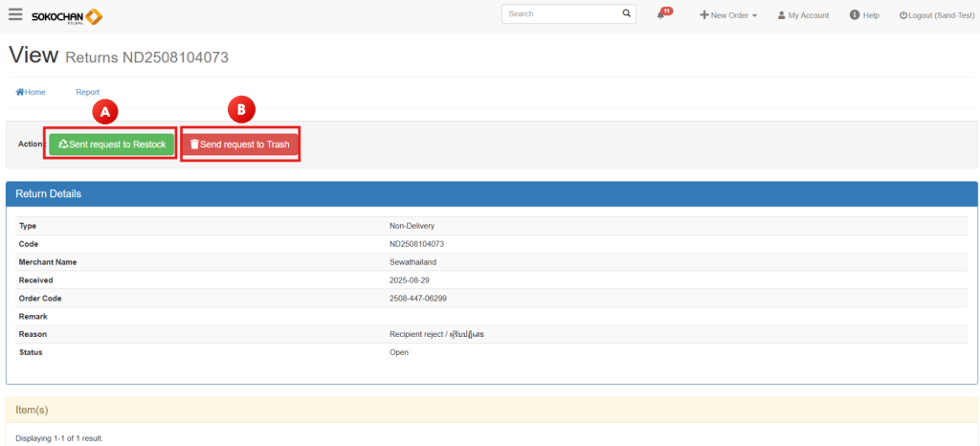The width and height of the screenshot is (980, 446).
Task: Click the Open status value
Action: tap(399, 352)
